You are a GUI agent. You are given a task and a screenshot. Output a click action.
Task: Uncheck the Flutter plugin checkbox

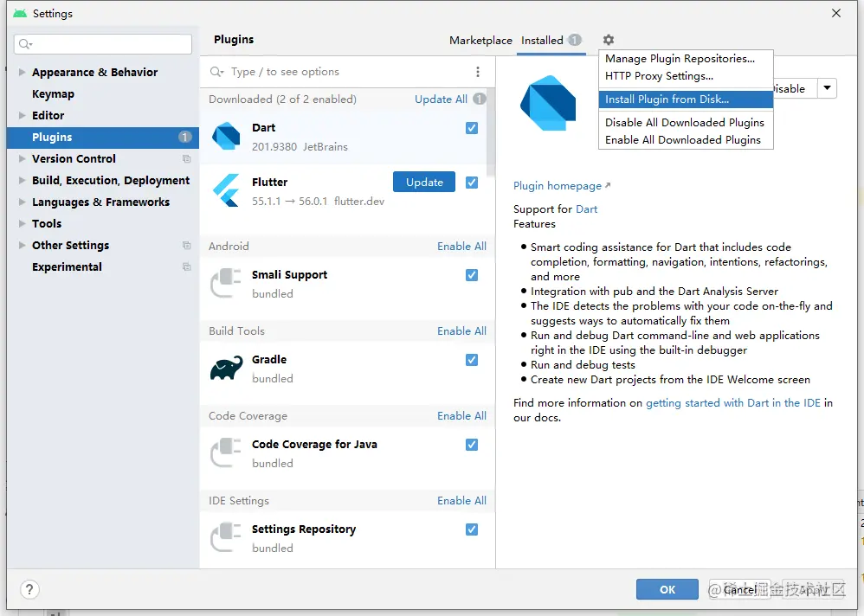tap(472, 183)
